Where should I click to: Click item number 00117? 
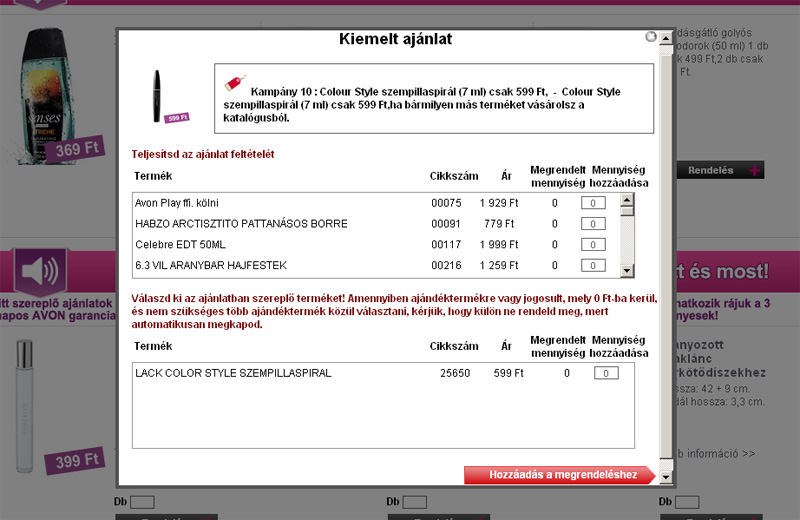coord(446,245)
